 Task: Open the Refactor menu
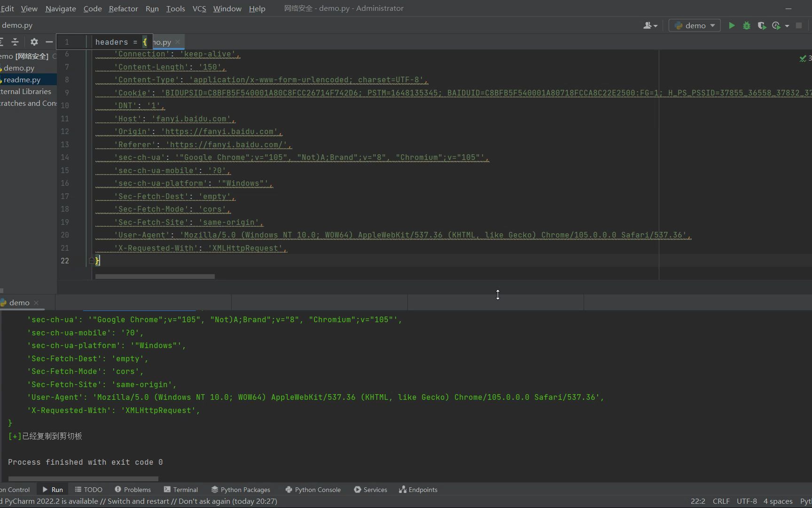coord(123,8)
